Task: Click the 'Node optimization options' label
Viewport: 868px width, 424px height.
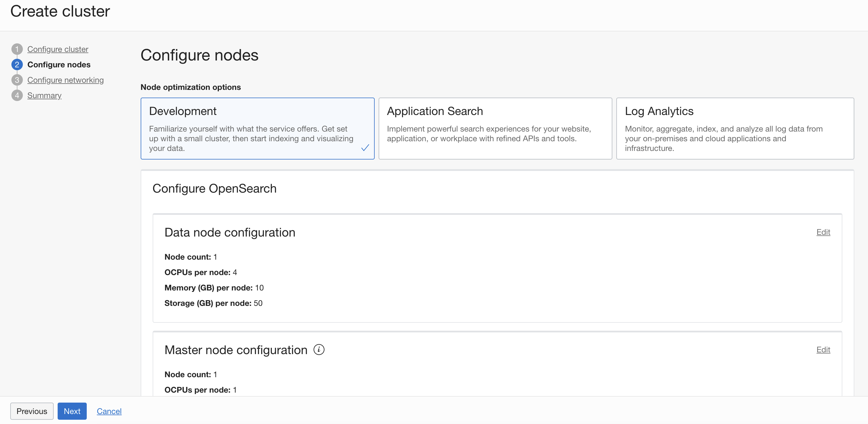Action: (190, 87)
